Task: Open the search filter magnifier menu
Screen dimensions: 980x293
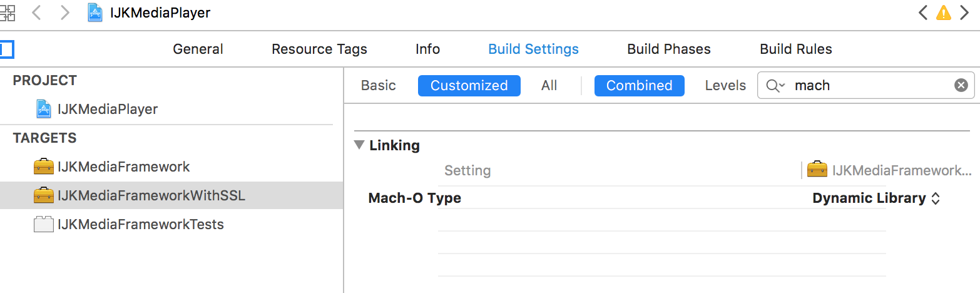Action: [775, 85]
